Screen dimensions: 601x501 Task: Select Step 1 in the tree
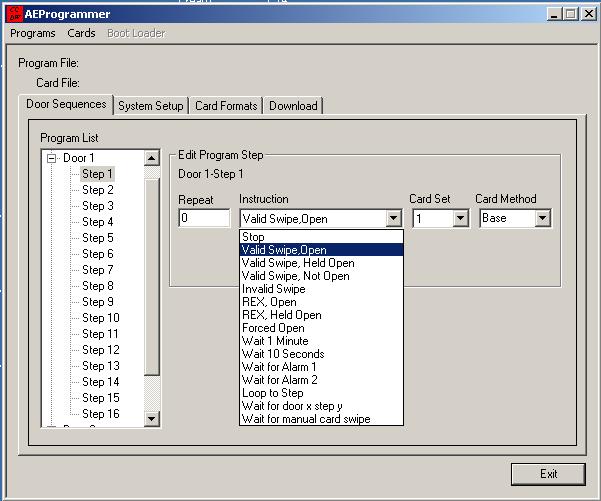(x=97, y=174)
